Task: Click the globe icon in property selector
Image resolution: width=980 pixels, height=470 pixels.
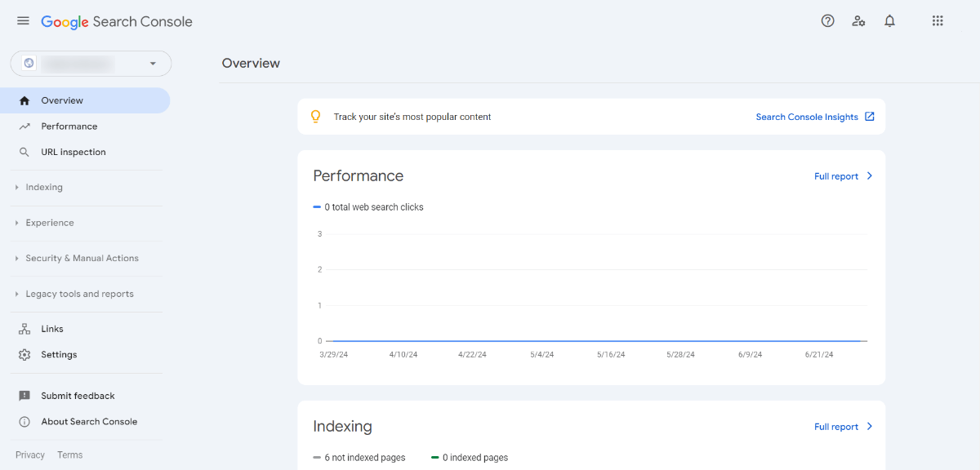Action: 29,63
